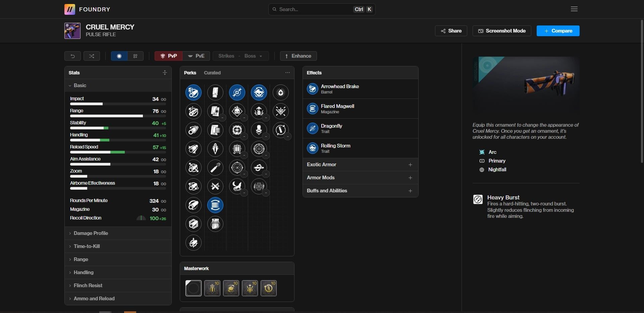Select the Arrowhead Brake perk icon in Effects
Image resolution: width=644 pixels, height=313 pixels.
(312, 89)
